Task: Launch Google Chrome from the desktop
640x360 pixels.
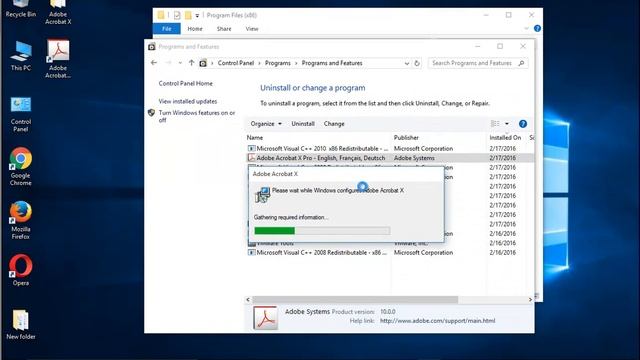Action: click(x=21, y=167)
